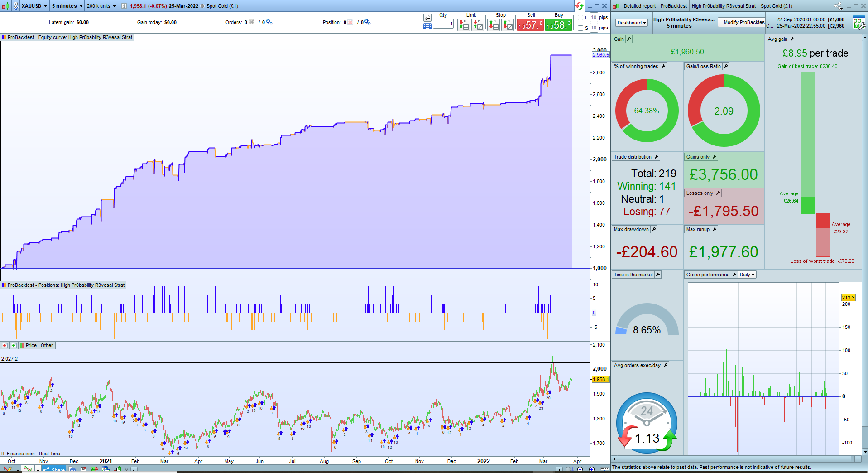Image resolution: width=868 pixels, height=473 pixels.
Task: Click the wrench beside Max runup
Action: click(x=715, y=229)
